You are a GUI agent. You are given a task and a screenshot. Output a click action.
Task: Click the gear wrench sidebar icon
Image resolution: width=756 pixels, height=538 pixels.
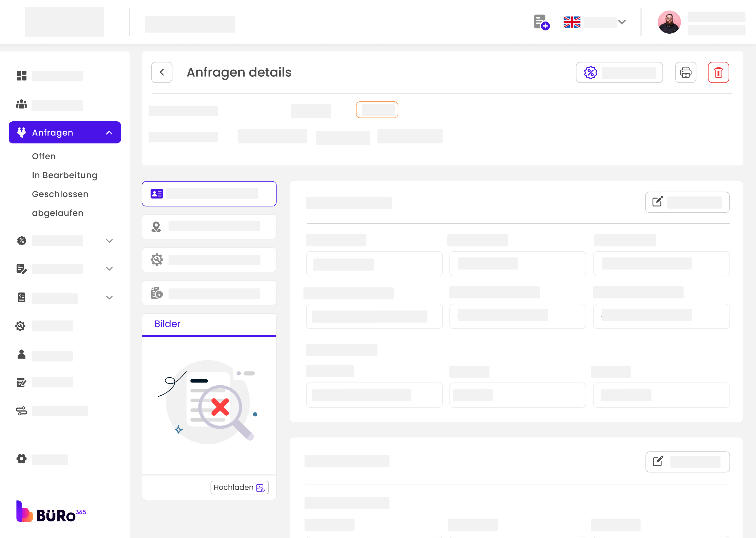[20, 326]
